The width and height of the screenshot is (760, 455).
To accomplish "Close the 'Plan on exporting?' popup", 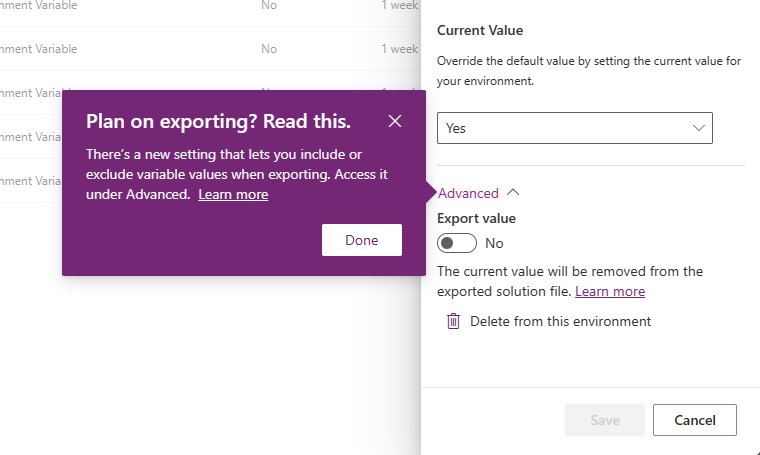I will tap(395, 121).
